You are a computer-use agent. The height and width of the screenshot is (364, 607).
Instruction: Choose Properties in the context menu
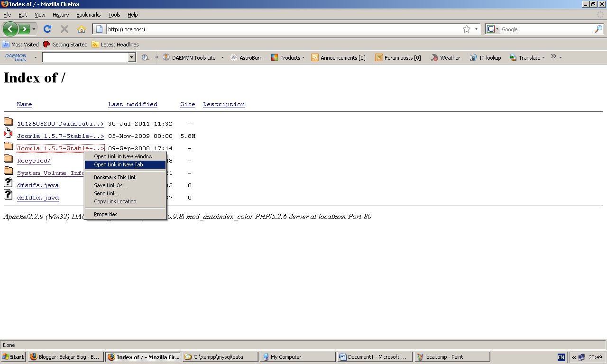pos(125,214)
